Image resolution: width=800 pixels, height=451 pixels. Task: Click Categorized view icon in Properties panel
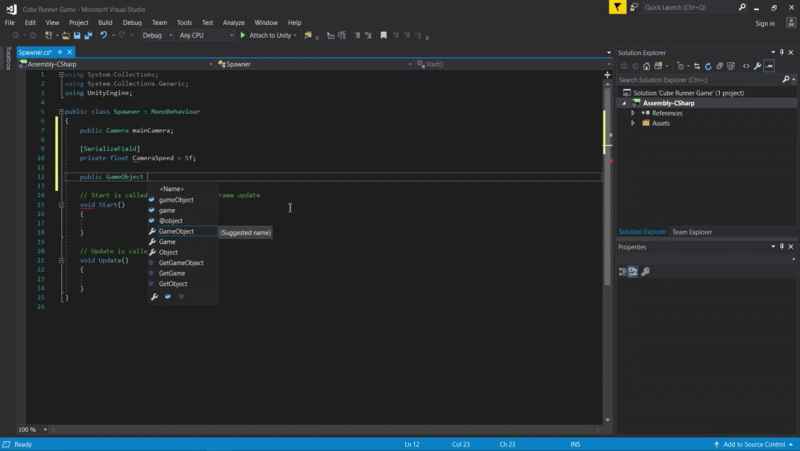click(x=622, y=271)
